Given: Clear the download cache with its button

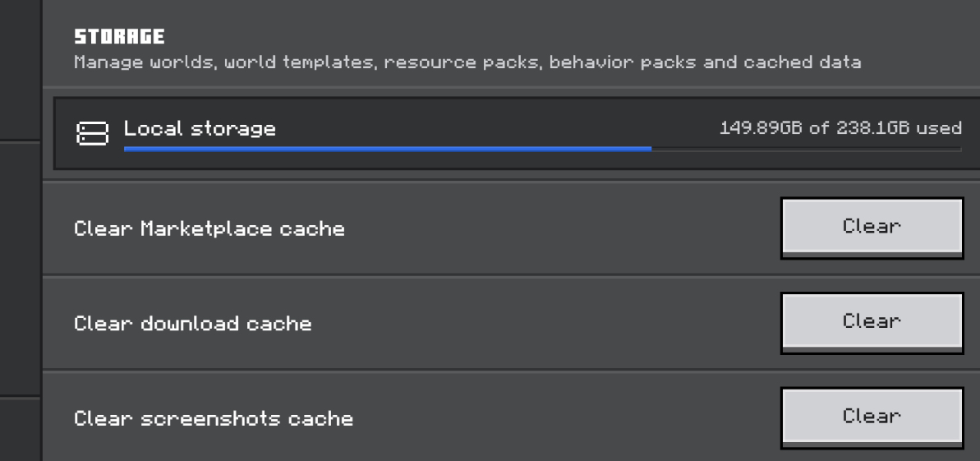Looking at the screenshot, I should pyautogui.click(x=872, y=324).
